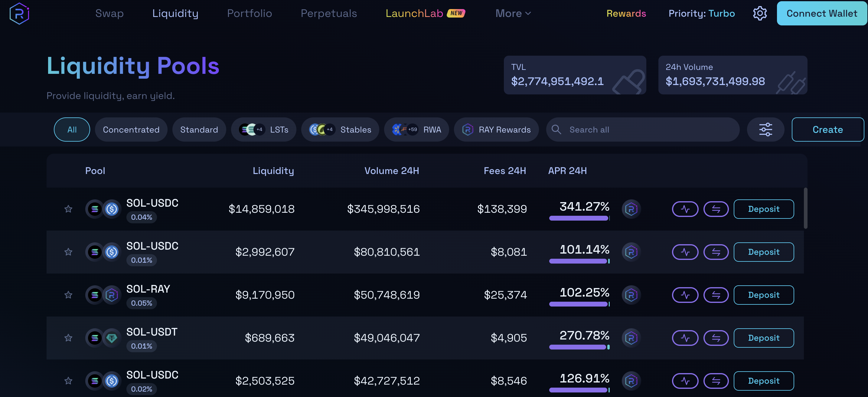Sort by Volume 24H column header

coord(392,171)
